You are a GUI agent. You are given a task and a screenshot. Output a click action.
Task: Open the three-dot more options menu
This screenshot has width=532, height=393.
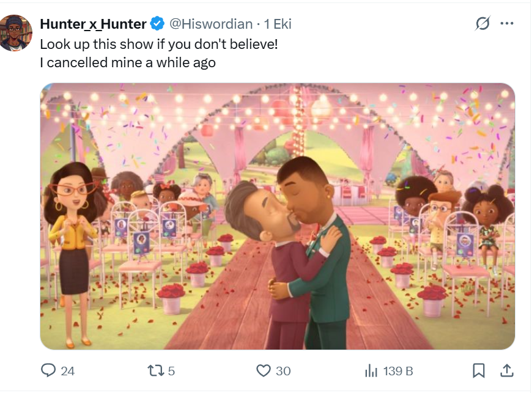click(507, 24)
